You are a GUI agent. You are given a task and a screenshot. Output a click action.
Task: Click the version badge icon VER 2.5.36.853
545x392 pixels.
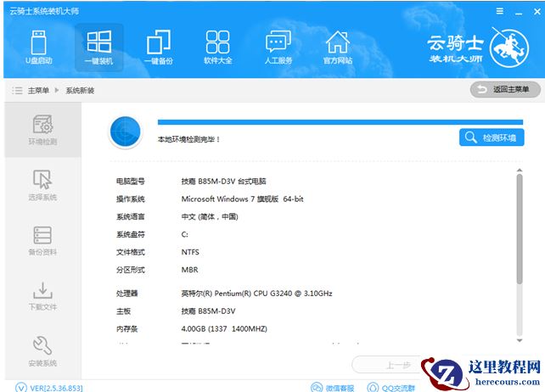21,388
